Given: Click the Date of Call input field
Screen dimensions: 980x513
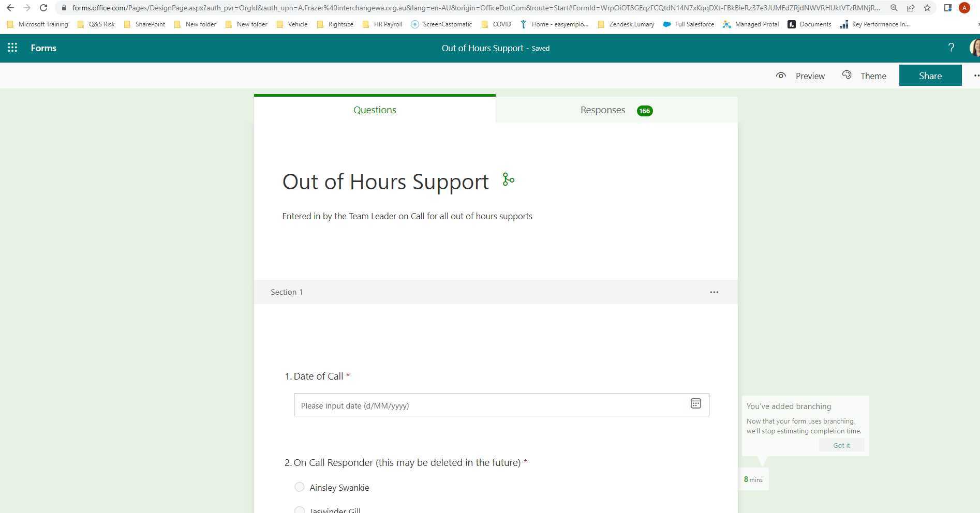Looking at the screenshot, I should point(466,405).
